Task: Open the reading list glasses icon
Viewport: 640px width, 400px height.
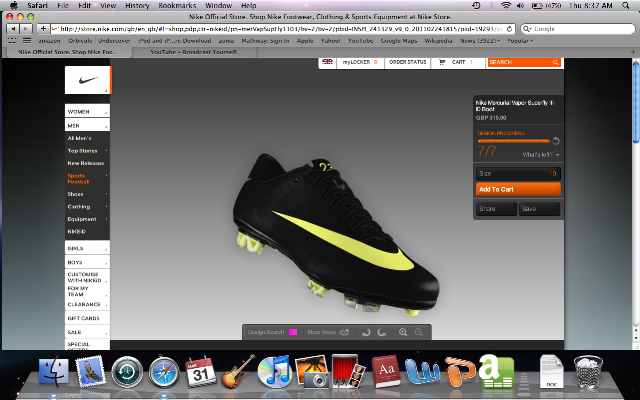Action: (12, 40)
